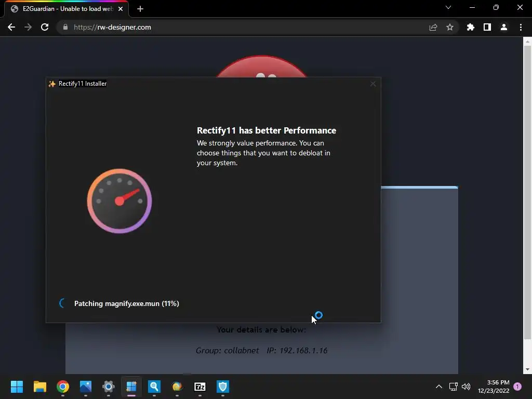532x399 pixels.
Task: Click the patching progress spinner
Action: pos(62,303)
